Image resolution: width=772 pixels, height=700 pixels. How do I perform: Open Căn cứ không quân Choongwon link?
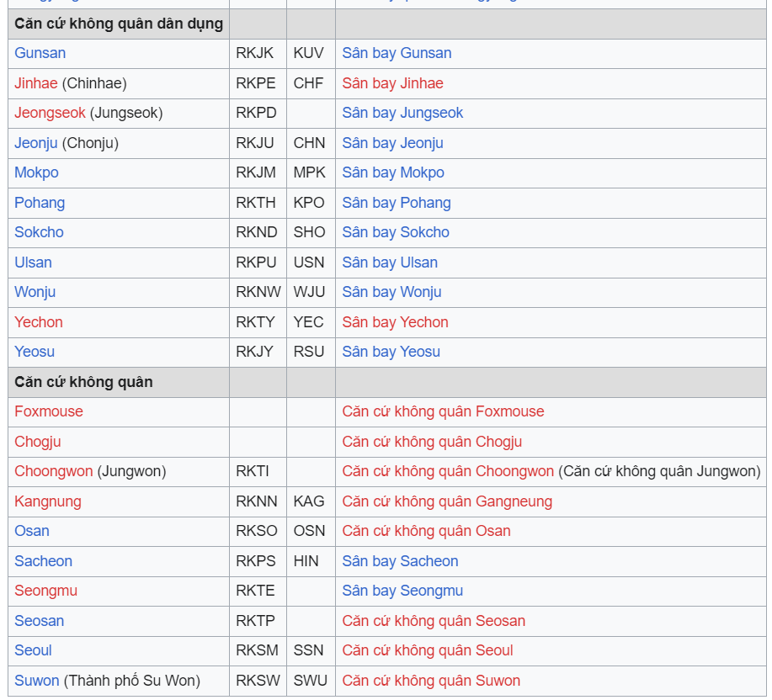[x=448, y=471]
